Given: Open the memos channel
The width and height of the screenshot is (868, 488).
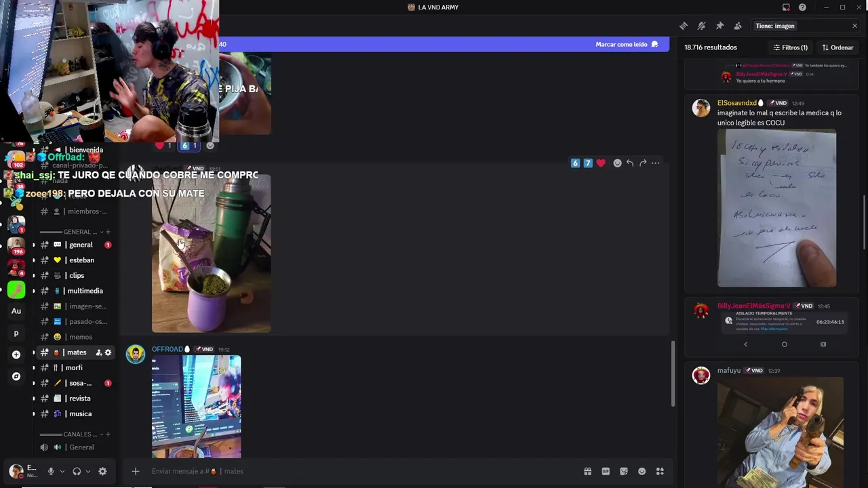Looking at the screenshot, I should tap(75, 337).
